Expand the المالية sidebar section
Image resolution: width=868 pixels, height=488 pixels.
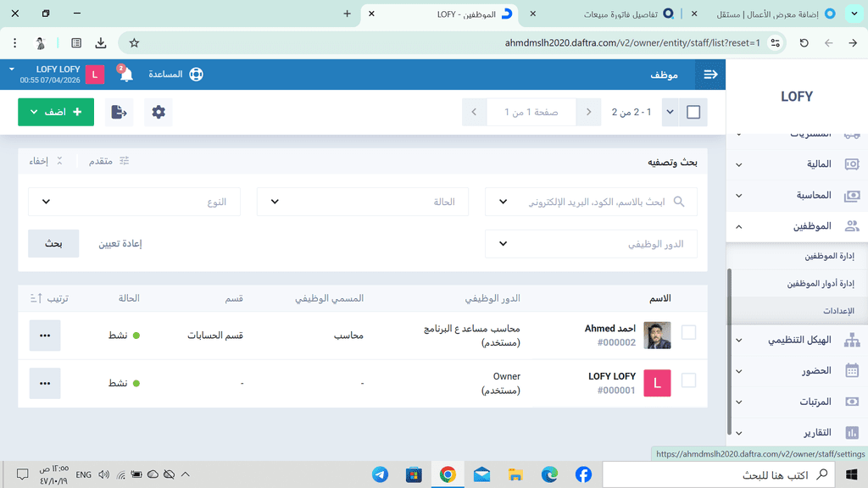click(739, 164)
